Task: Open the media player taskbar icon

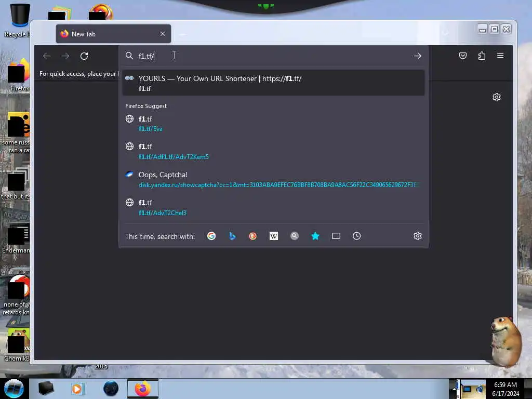Action: point(77,389)
